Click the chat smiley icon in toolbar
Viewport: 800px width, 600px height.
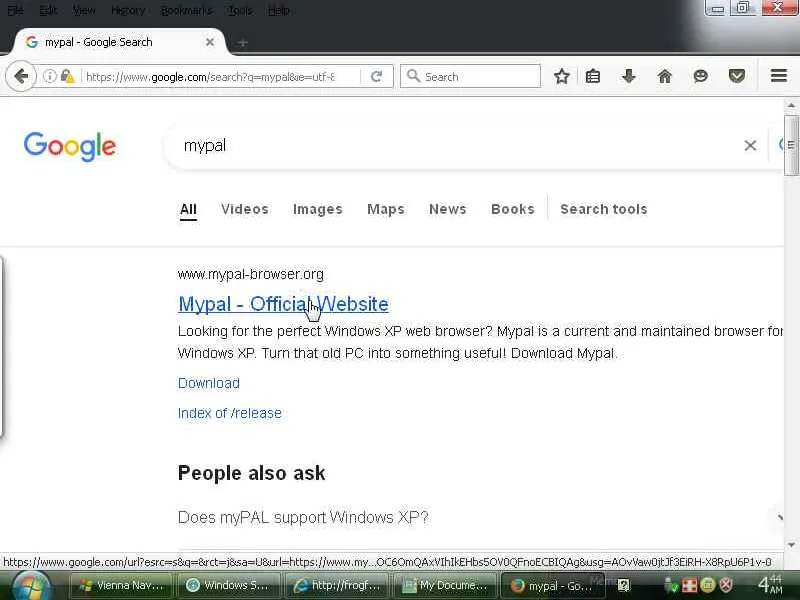click(701, 77)
